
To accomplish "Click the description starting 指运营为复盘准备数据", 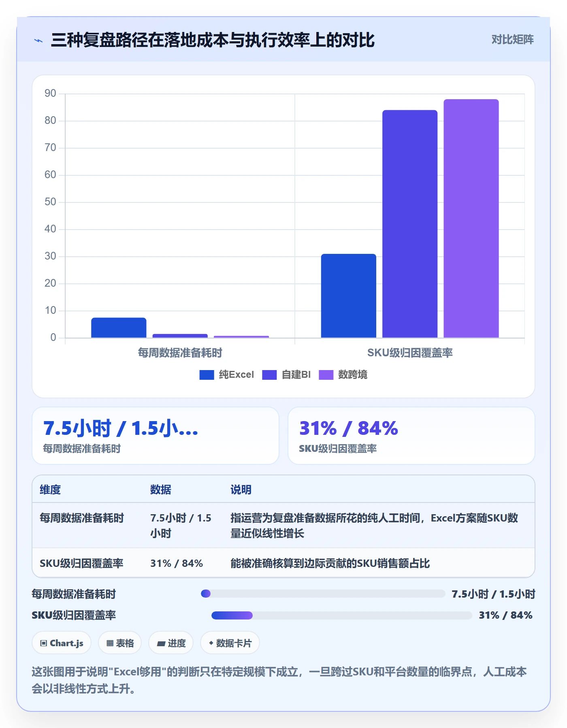I will coord(374,526).
